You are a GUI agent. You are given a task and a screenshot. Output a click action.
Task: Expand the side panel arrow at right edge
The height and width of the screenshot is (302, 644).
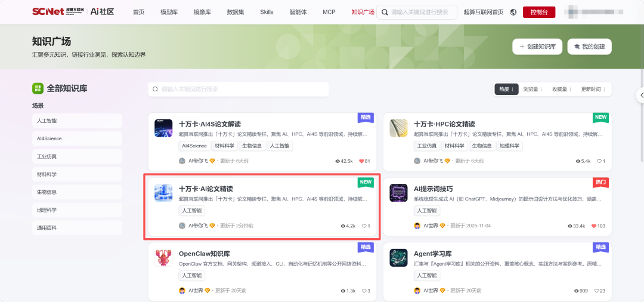(x=640, y=95)
